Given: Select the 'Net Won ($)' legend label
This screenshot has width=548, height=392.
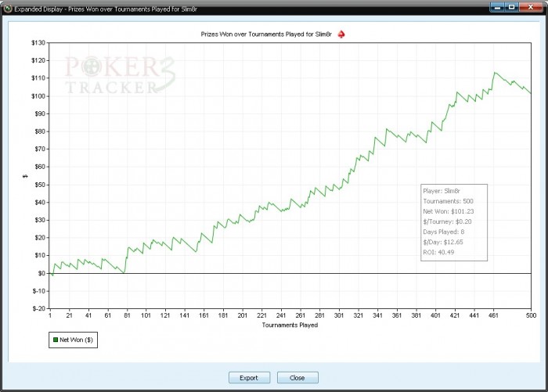Looking at the screenshot, I should coord(76,340).
